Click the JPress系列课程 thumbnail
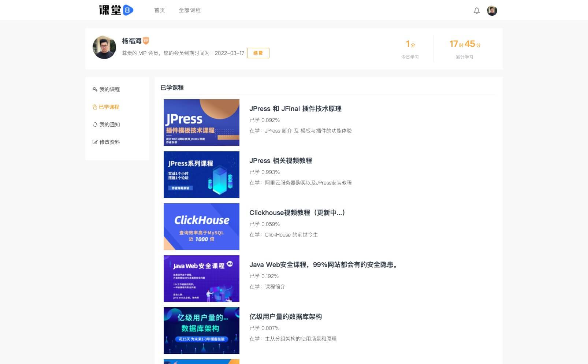588x364 pixels. point(201,175)
